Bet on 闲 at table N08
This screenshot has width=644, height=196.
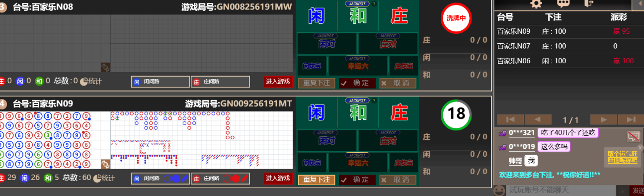click(317, 15)
